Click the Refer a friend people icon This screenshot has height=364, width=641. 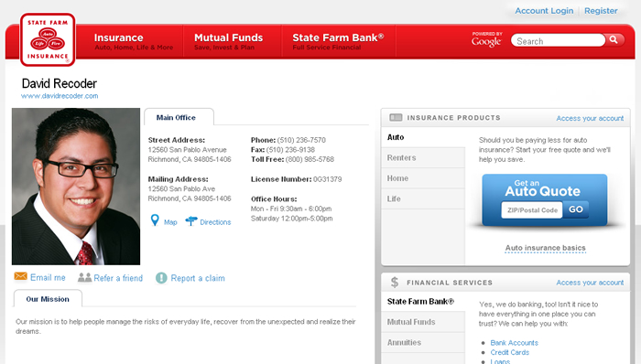point(84,278)
